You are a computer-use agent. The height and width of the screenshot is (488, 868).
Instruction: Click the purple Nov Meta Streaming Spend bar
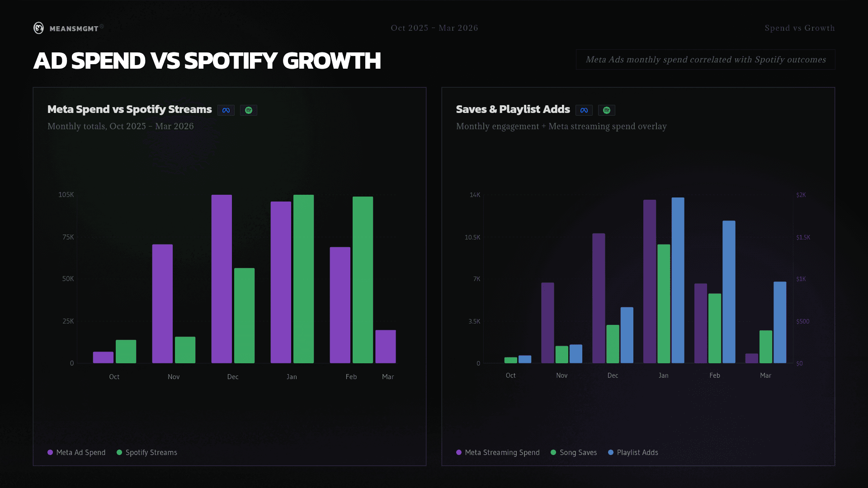point(547,323)
